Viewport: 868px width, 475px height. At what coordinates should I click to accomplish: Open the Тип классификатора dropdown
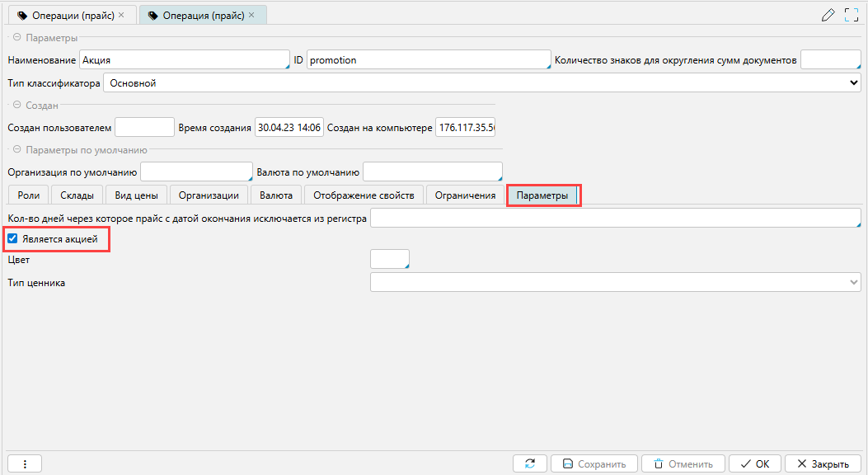pyautogui.click(x=481, y=82)
